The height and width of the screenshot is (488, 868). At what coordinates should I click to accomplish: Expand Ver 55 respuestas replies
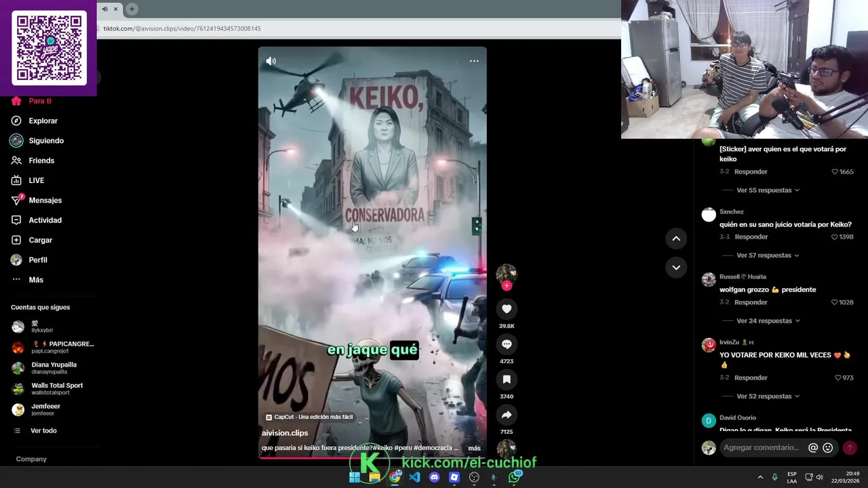tap(768, 190)
